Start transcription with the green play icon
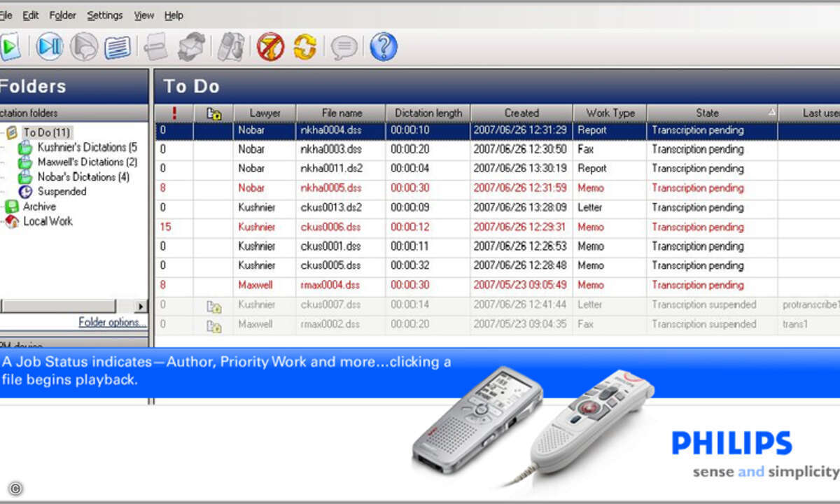The image size is (840, 504). 10,47
